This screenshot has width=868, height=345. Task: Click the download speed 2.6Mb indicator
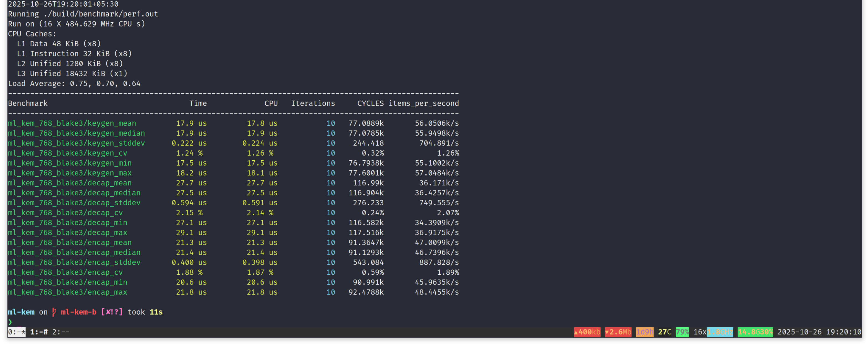(618, 332)
